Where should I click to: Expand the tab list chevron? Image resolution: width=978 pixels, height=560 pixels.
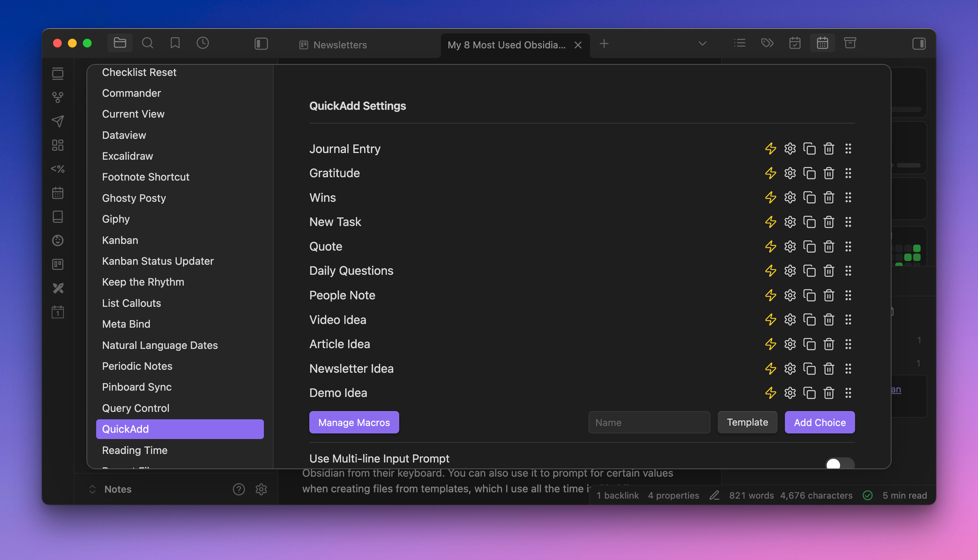tap(702, 44)
